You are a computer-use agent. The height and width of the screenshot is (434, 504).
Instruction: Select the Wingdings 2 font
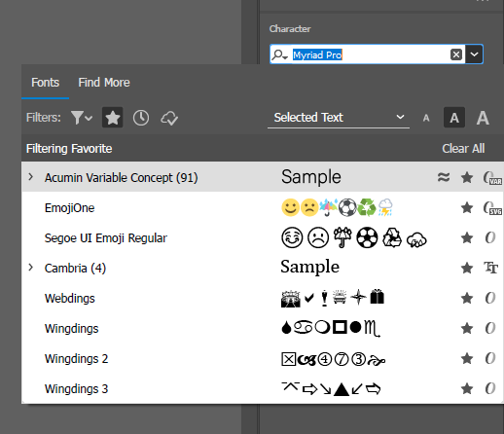tap(76, 359)
